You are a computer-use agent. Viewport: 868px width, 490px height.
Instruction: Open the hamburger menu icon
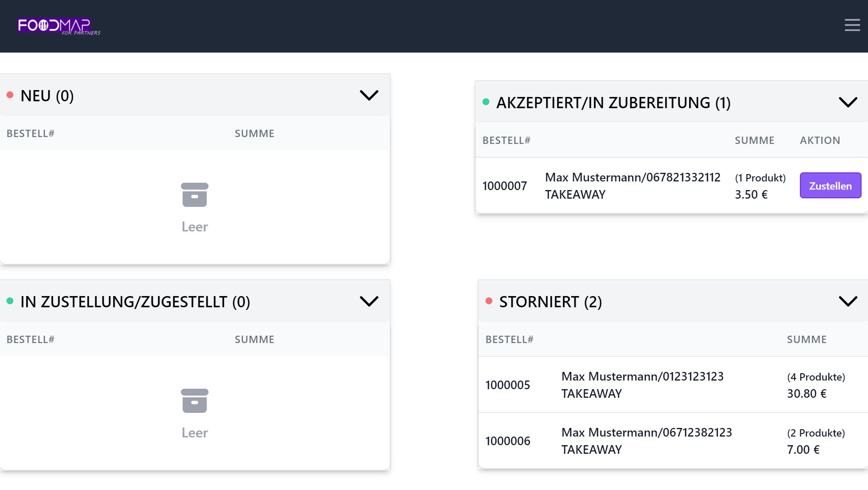[852, 25]
